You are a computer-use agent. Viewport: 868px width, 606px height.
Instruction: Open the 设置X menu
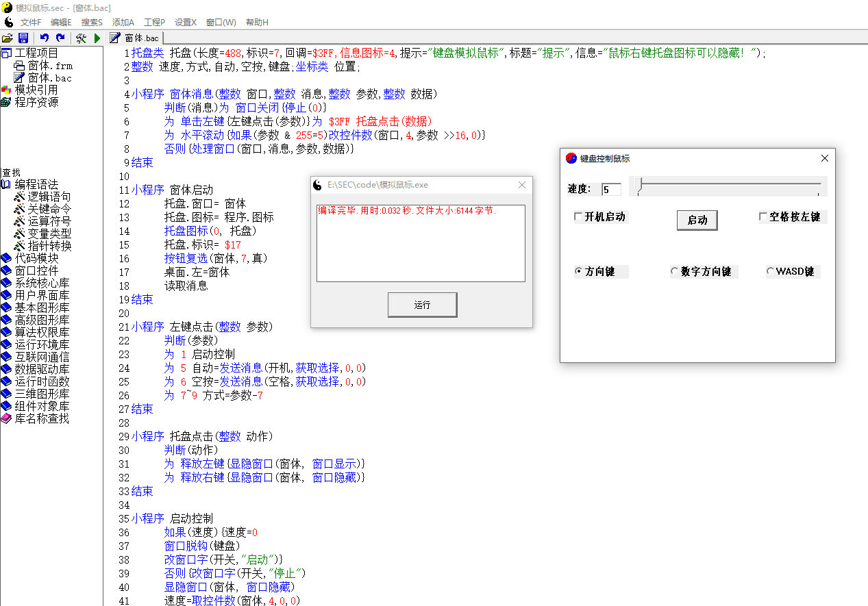pos(186,23)
